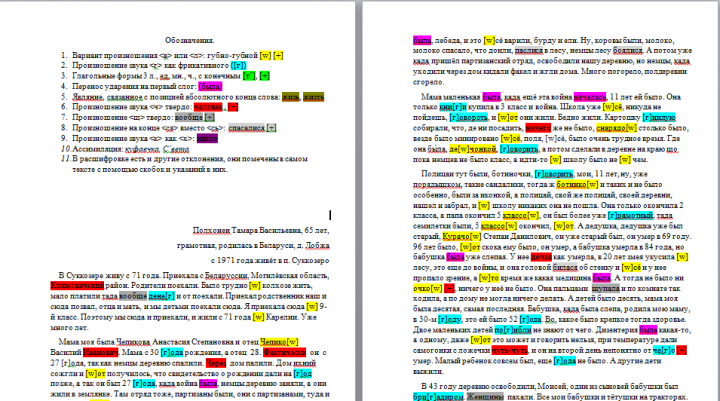Click the cyan-highlighted word "день[г]"
Image resolution: width=720 pixels, height=401 pixels.
(162, 296)
